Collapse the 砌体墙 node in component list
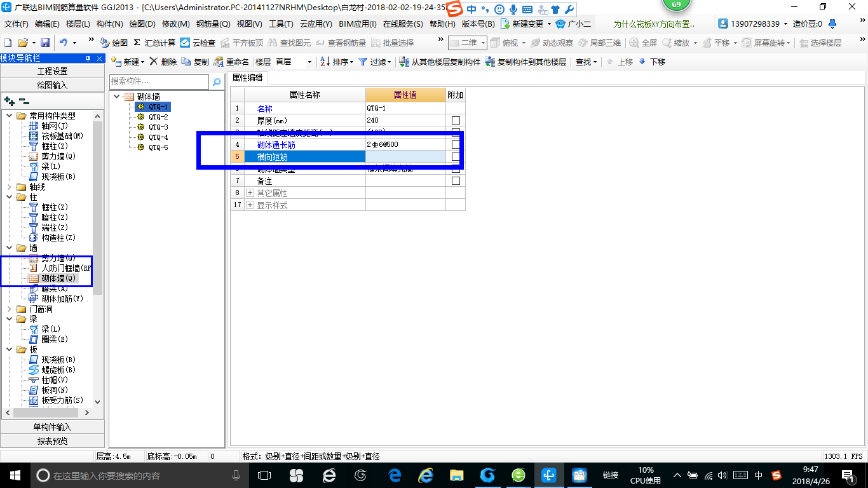Viewport: 868px width, 488px height. pyautogui.click(x=117, y=97)
